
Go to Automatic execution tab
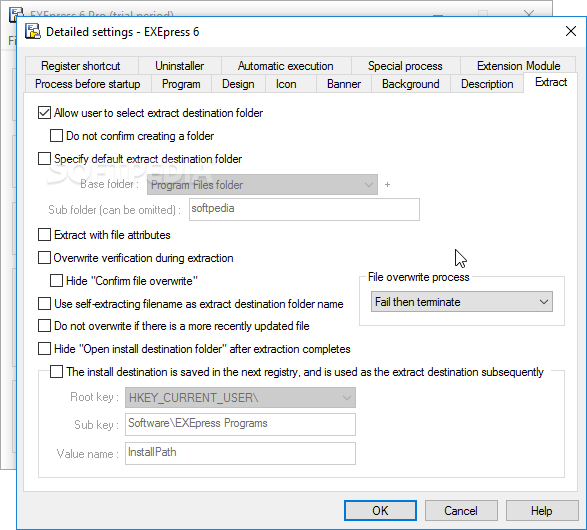[286, 66]
